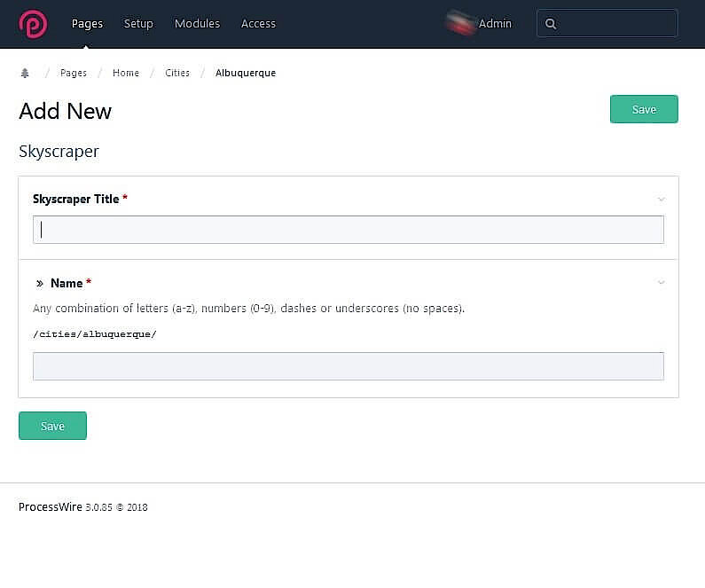This screenshot has height=588, width=705.
Task: Collapse the Skyscraper Title field chevron
Action: point(661,200)
